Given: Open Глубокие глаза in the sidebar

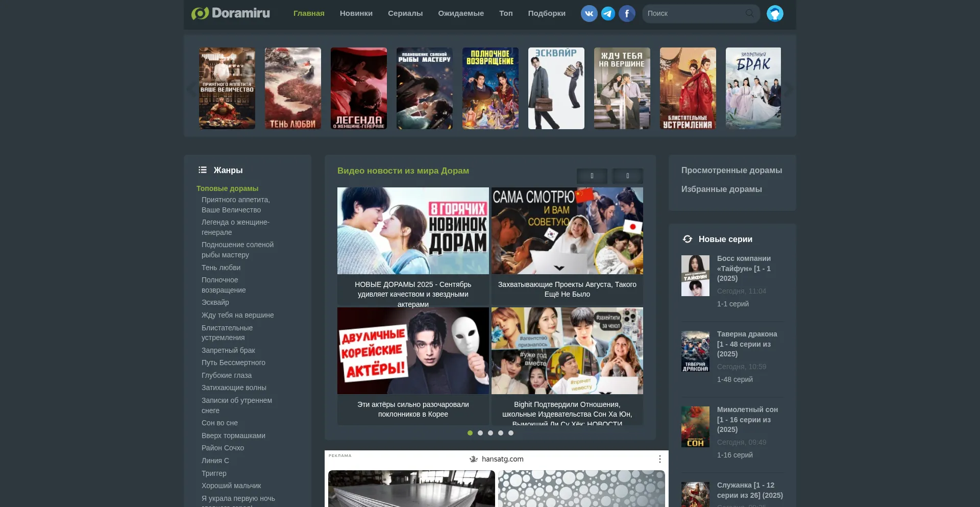Looking at the screenshot, I should (x=227, y=375).
